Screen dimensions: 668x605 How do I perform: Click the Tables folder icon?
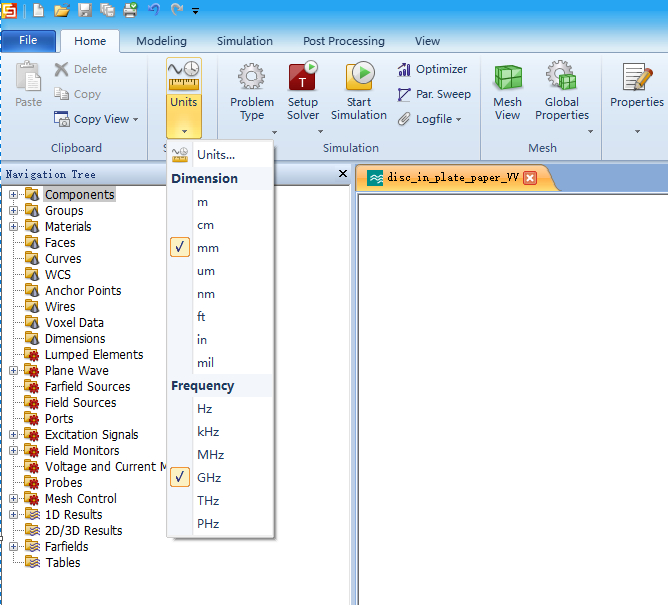pyautogui.click(x=32, y=562)
